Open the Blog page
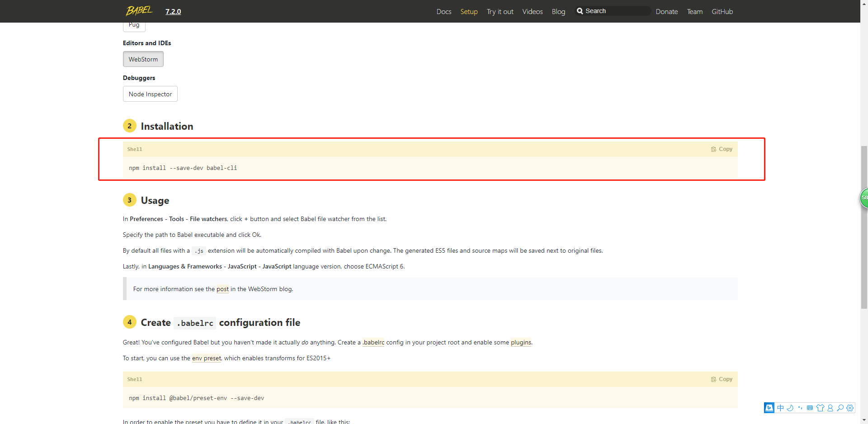This screenshot has height=424, width=868. (x=558, y=12)
